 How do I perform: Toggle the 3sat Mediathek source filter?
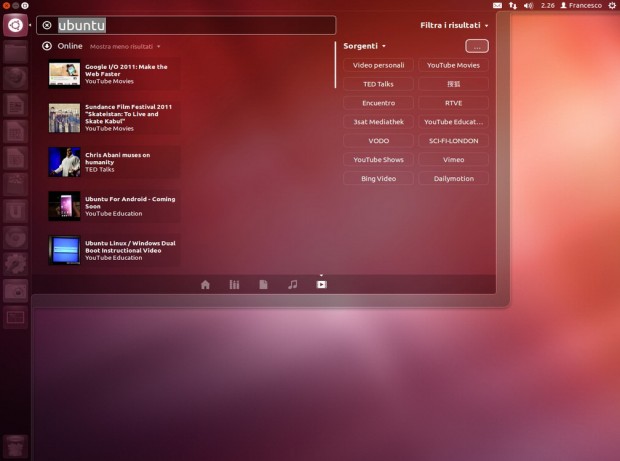pyautogui.click(x=378, y=122)
